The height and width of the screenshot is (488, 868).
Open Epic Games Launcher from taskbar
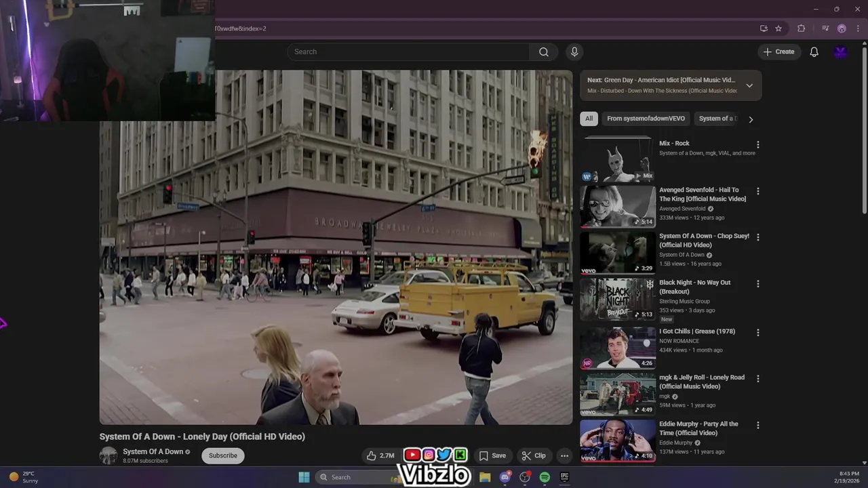tap(564, 477)
